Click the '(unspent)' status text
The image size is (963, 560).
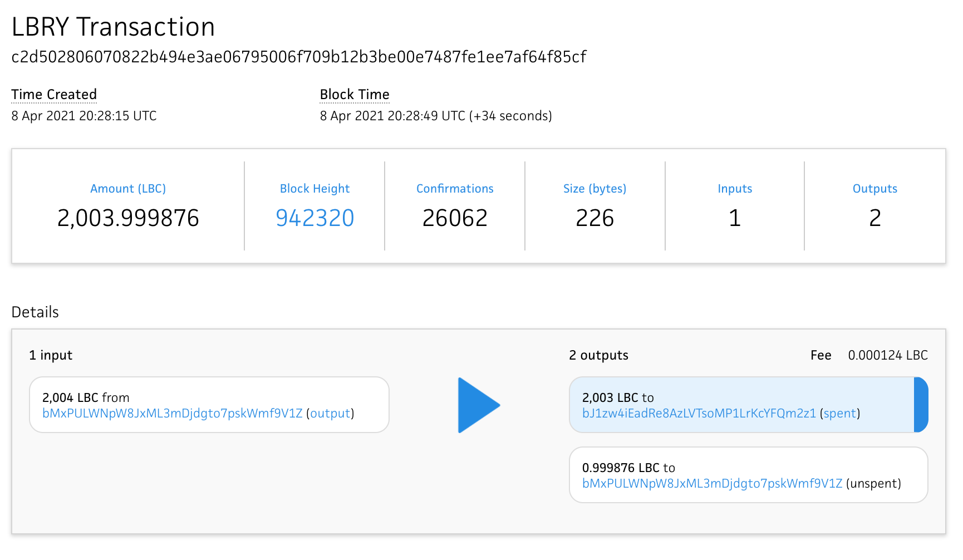[873, 484]
